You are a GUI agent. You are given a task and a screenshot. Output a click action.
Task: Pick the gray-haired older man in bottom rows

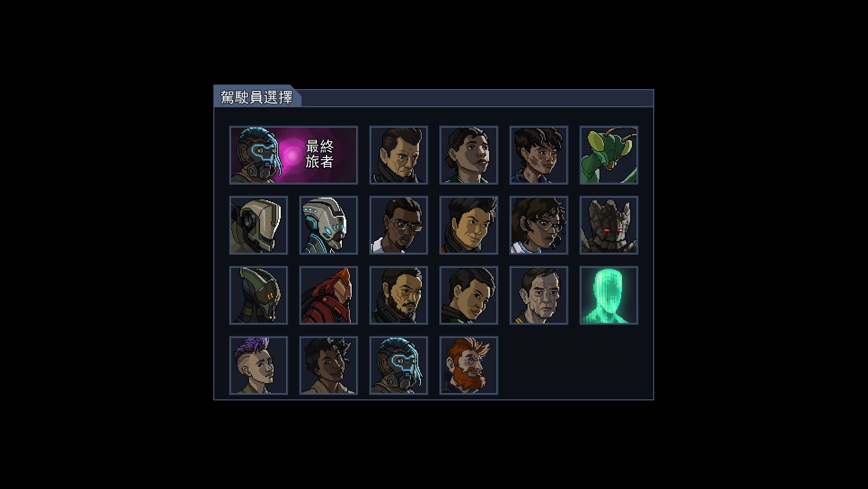(539, 295)
